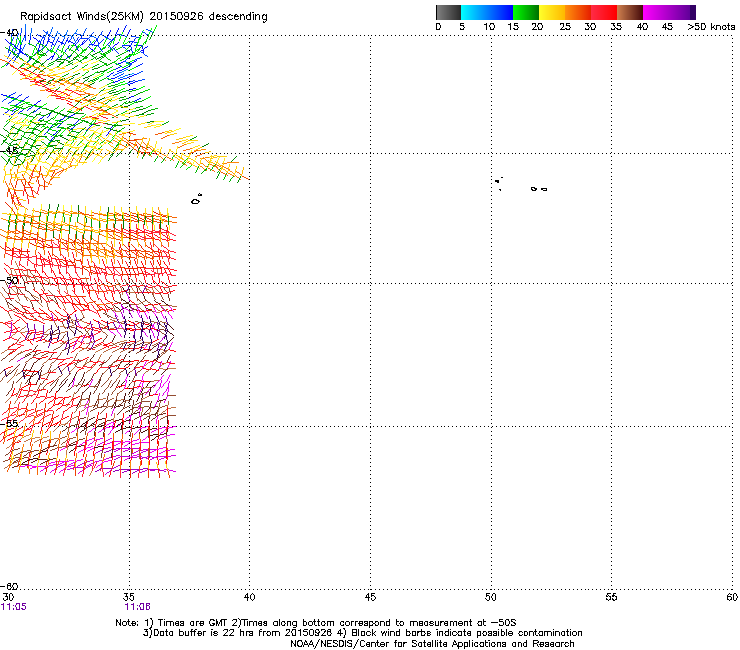Click the '-45' latitude label
This screenshot has height=650, width=740.
pos(9,150)
